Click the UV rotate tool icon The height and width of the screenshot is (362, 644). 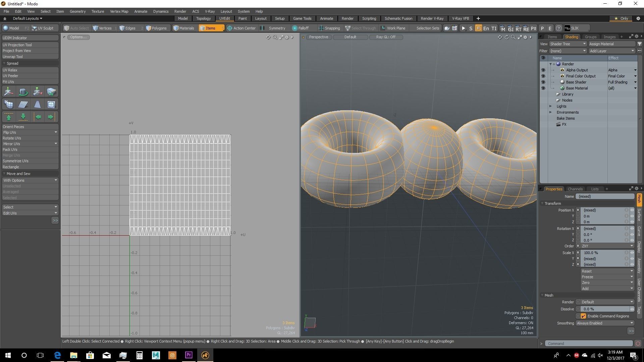click(x=23, y=92)
